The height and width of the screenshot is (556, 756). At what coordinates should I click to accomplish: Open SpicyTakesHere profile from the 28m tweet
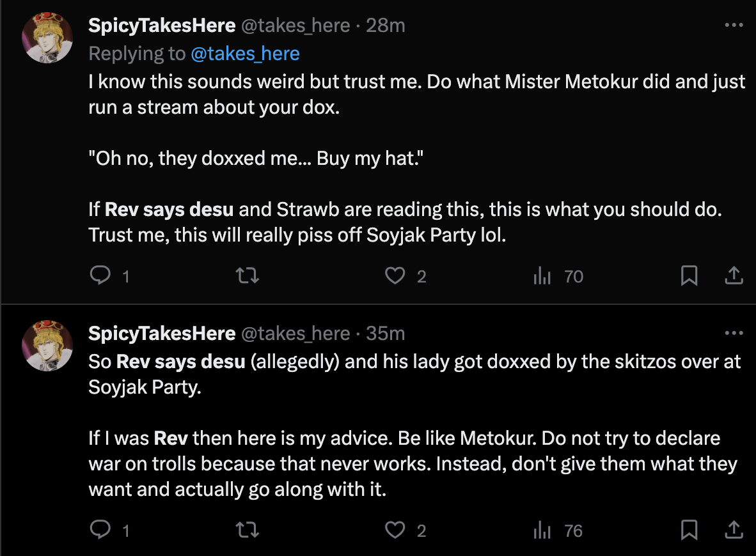pos(162,25)
